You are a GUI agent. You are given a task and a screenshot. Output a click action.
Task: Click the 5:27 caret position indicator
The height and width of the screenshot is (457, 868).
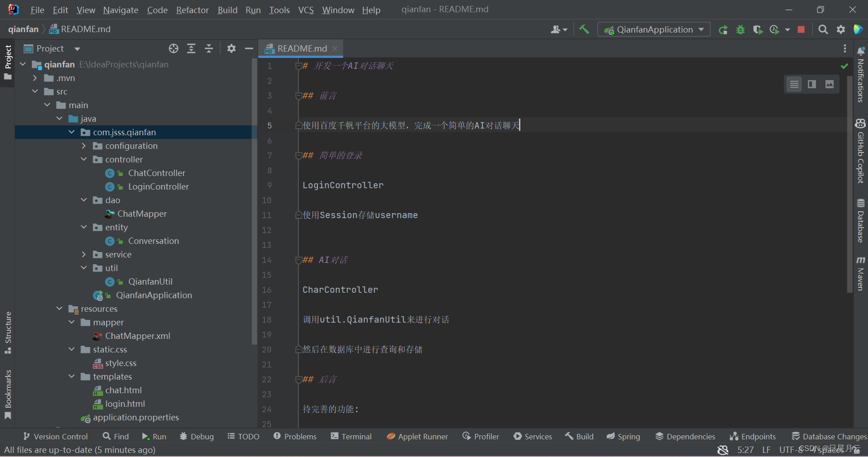pos(745,450)
